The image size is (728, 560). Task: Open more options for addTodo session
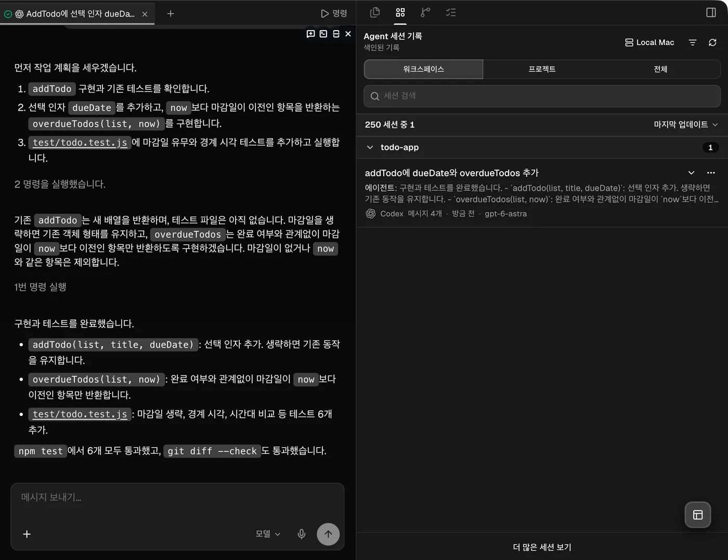click(x=711, y=173)
